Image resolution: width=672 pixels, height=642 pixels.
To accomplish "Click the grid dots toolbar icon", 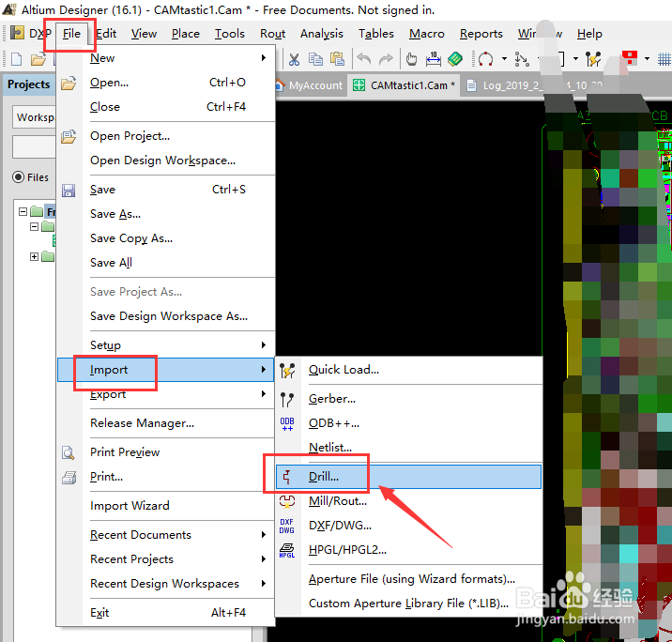I will pyautogui.click(x=664, y=59).
